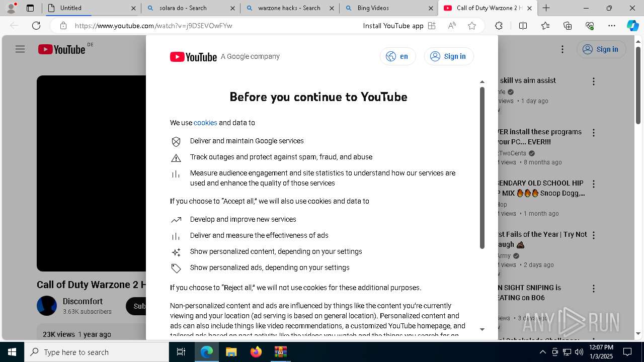Open more options for 'SIGHT SNIPING' video
This screenshot has height=362, width=644.
594,289
